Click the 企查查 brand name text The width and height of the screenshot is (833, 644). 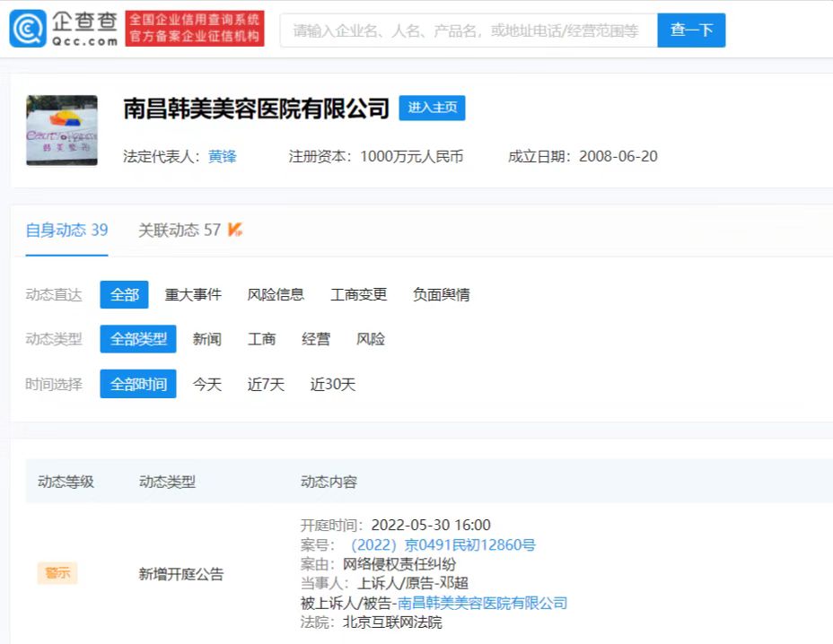pyautogui.click(x=84, y=22)
